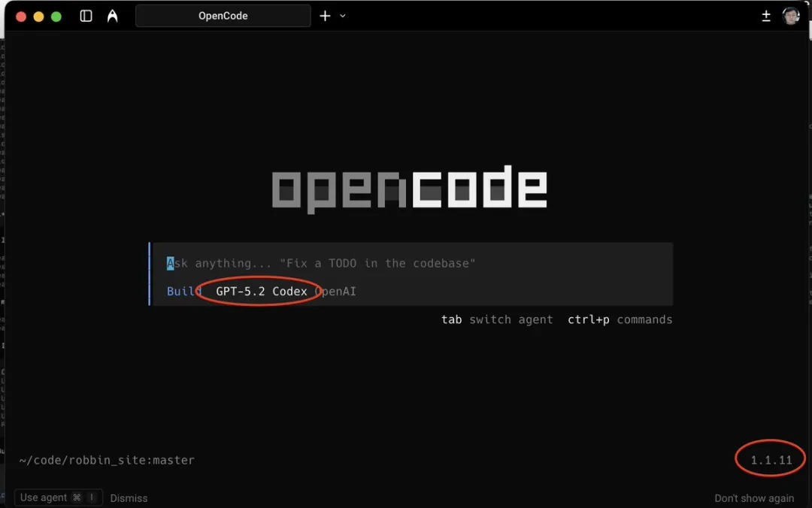812x508 pixels.
Task: Click the ⌘ I keyboard shortcut badge
Action: pyautogui.click(x=85, y=497)
